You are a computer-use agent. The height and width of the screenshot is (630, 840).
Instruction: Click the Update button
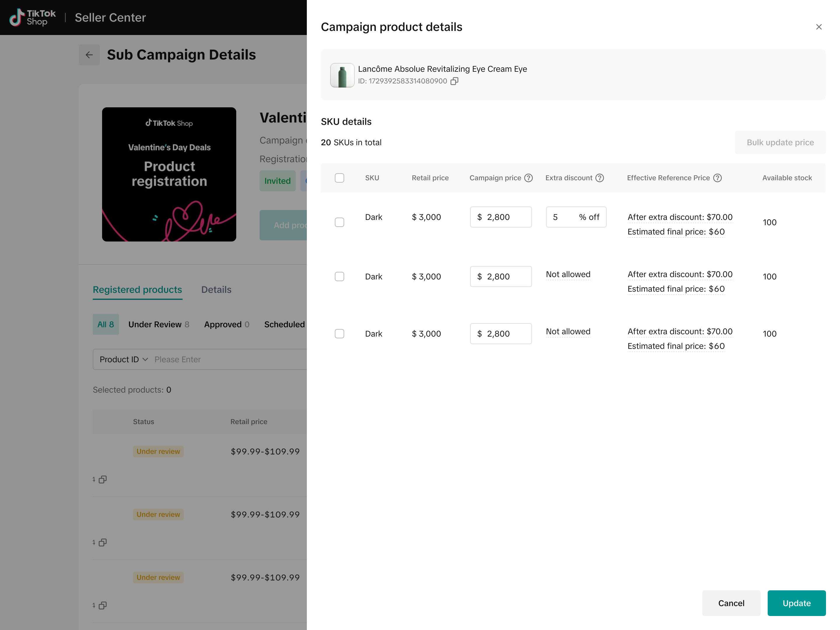click(x=796, y=603)
